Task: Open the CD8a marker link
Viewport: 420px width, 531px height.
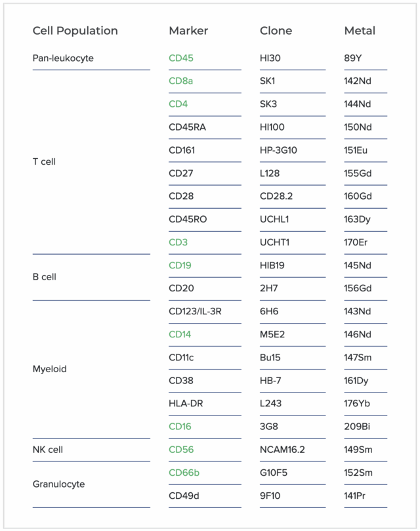Action: click(180, 81)
